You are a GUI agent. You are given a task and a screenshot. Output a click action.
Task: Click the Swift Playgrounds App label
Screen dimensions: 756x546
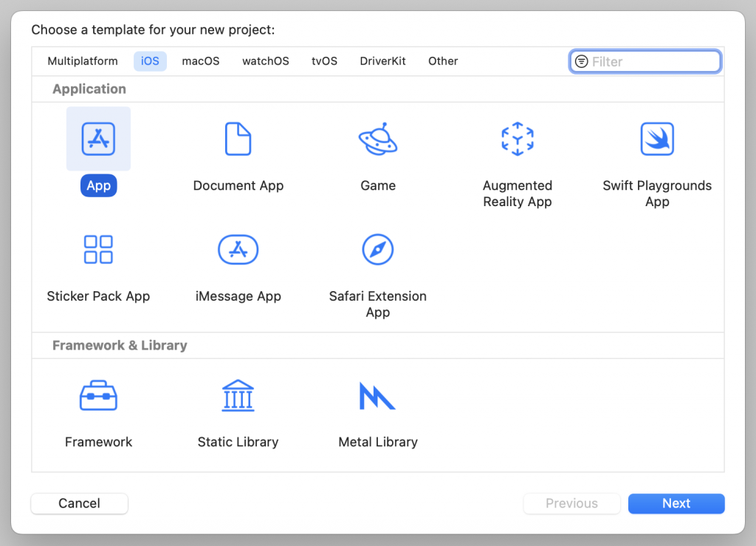657,194
